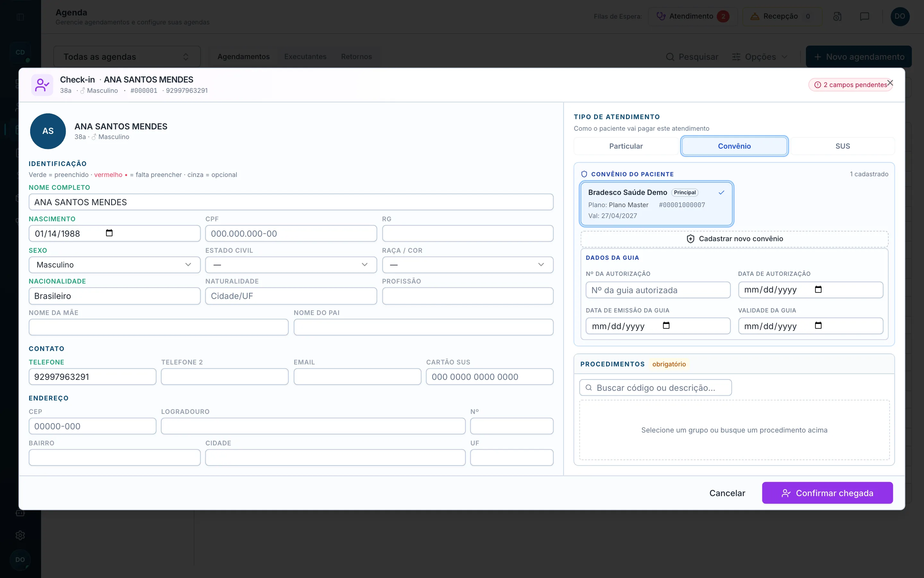The height and width of the screenshot is (578, 924).
Task: Click the DO avatar at sidebar bottom
Action: click(x=20, y=559)
